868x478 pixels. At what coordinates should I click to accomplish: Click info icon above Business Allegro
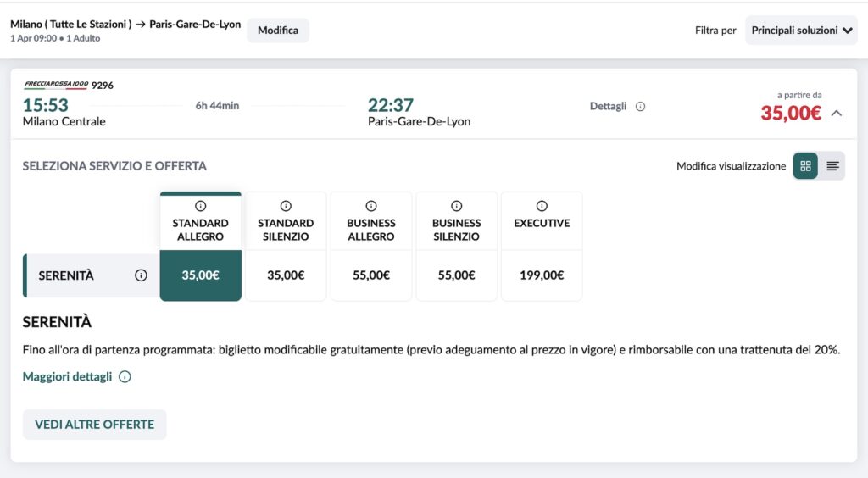tap(371, 206)
